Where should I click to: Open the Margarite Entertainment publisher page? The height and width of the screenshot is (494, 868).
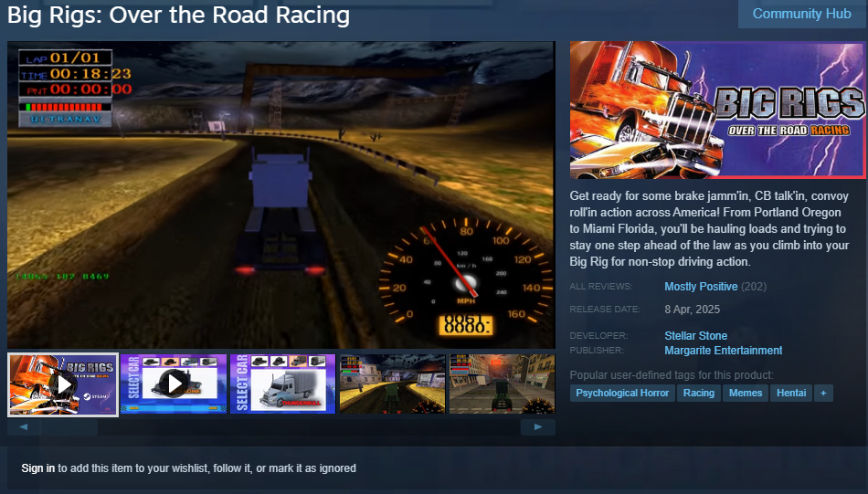click(723, 351)
